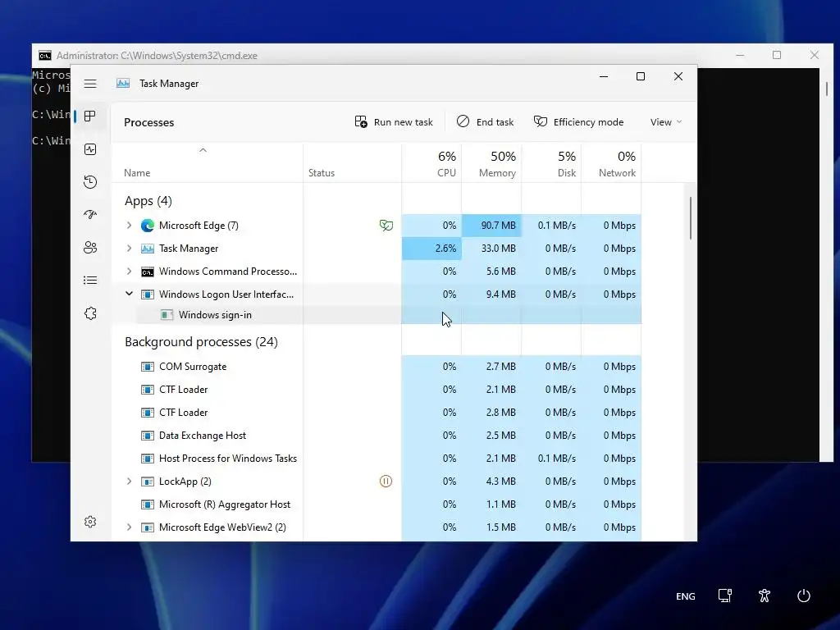Open Accessibility options on login screen

tap(765, 596)
